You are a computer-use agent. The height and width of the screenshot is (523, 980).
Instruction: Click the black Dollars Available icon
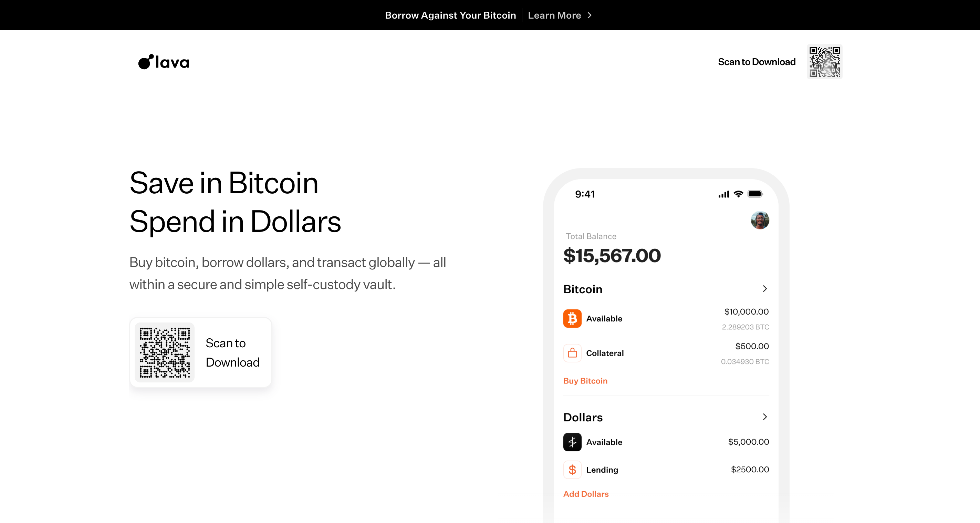pos(572,442)
